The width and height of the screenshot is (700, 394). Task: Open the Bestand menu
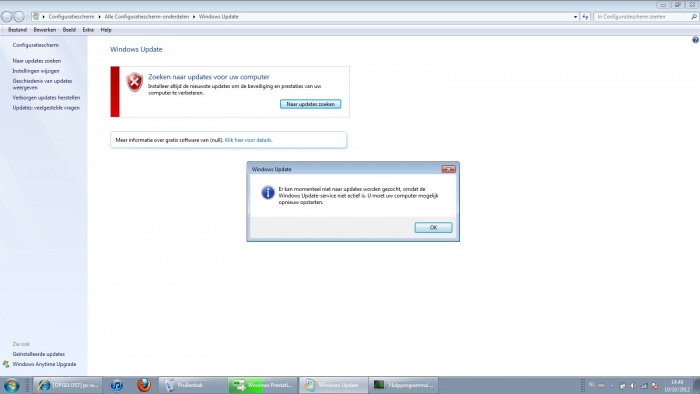(x=17, y=30)
